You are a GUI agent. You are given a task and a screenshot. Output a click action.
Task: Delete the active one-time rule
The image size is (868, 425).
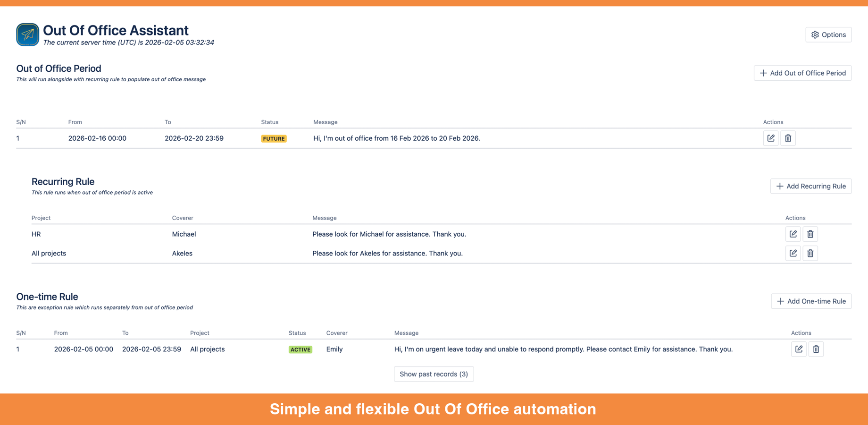pyautogui.click(x=816, y=349)
